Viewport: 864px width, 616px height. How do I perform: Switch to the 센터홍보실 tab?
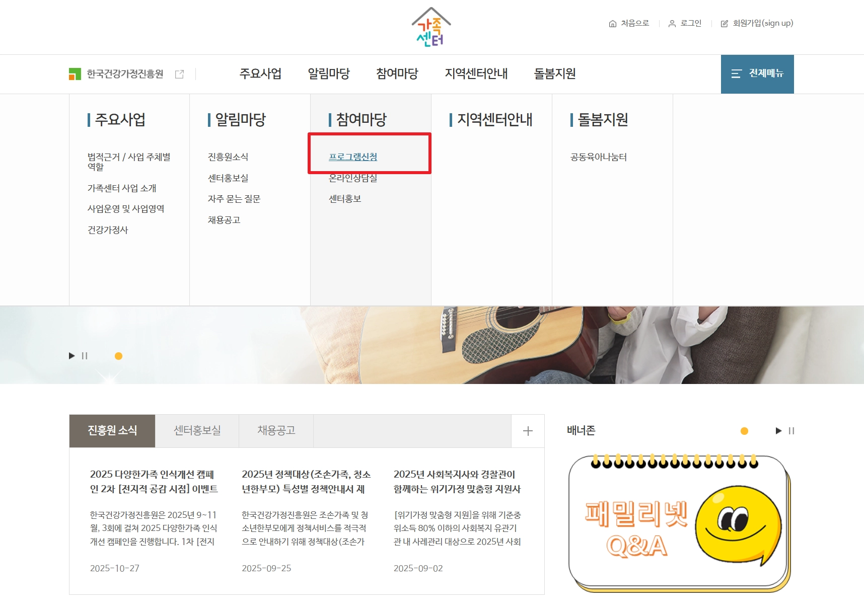point(197,431)
